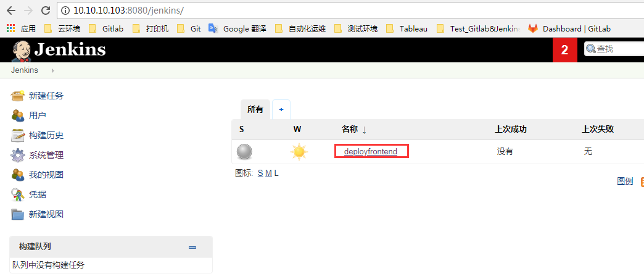Open the deployfrontend job link

[371, 152]
